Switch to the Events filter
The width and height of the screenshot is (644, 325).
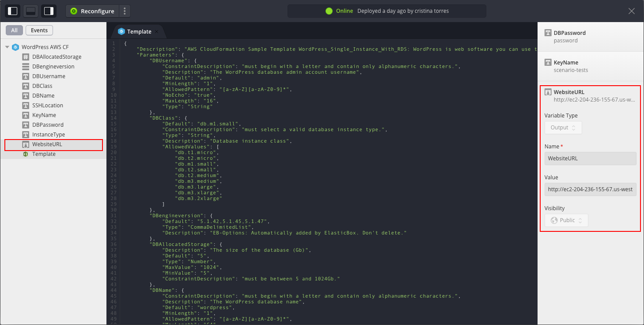tap(39, 30)
